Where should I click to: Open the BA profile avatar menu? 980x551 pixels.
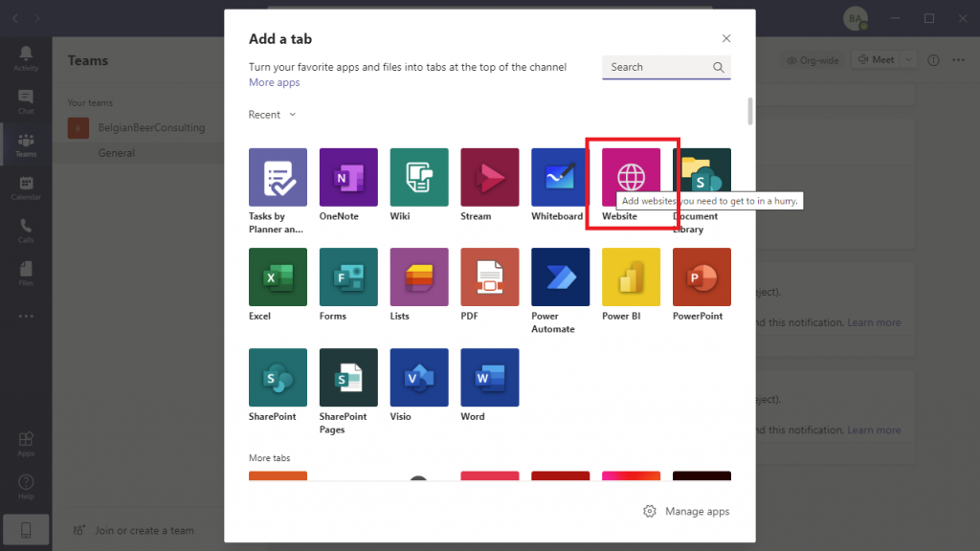(855, 18)
